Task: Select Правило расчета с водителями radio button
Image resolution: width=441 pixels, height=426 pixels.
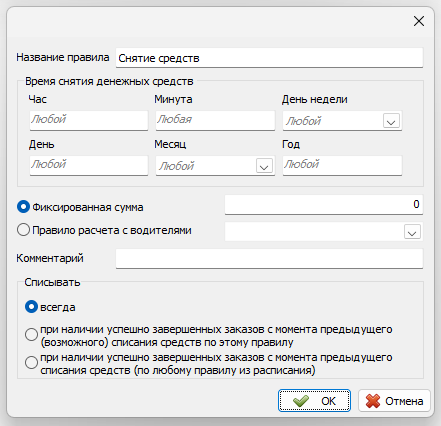Action: tap(23, 230)
